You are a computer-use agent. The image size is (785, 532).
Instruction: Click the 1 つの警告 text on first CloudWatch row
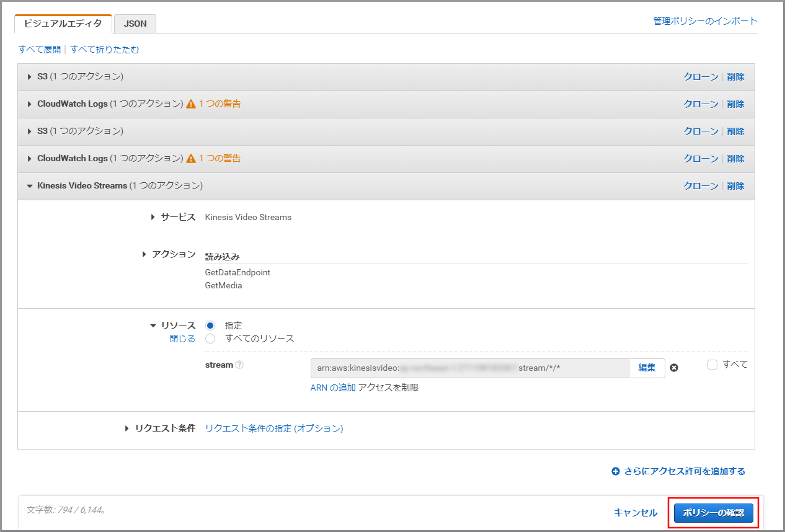pos(220,104)
